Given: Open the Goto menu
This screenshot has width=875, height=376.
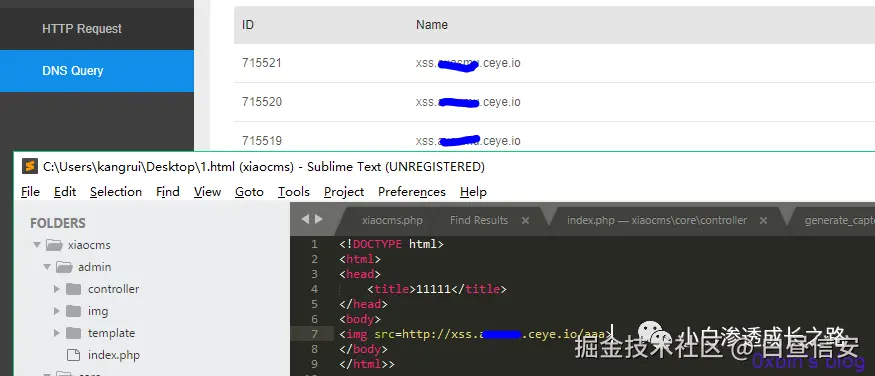Looking at the screenshot, I should tap(249, 192).
